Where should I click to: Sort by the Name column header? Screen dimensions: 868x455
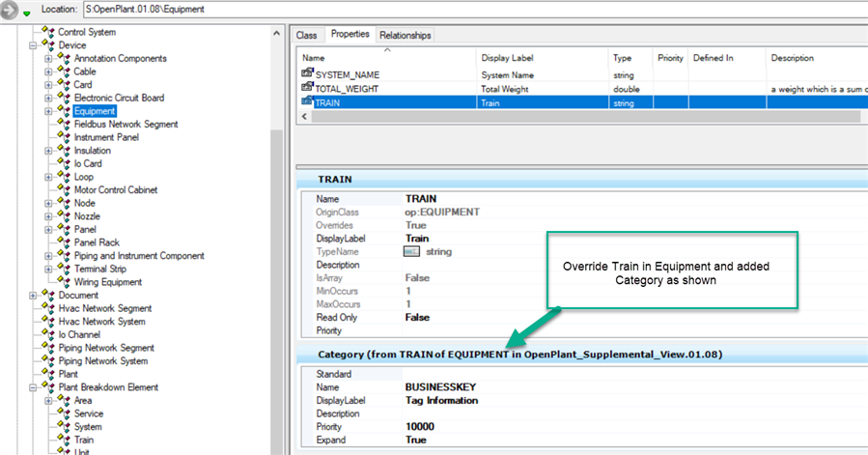[386, 58]
